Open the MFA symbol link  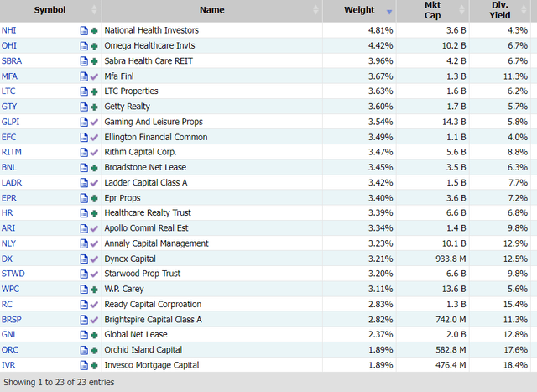point(9,76)
